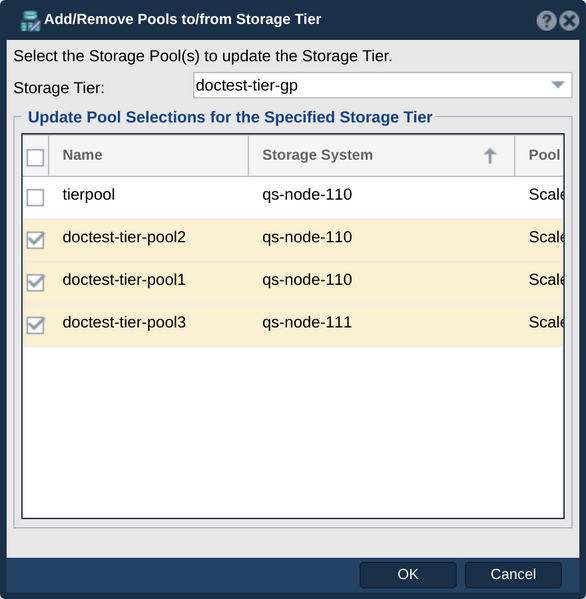Image resolution: width=586 pixels, height=599 pixels.
Task: Sort by the Storage System column header
Action: (381, 155)
